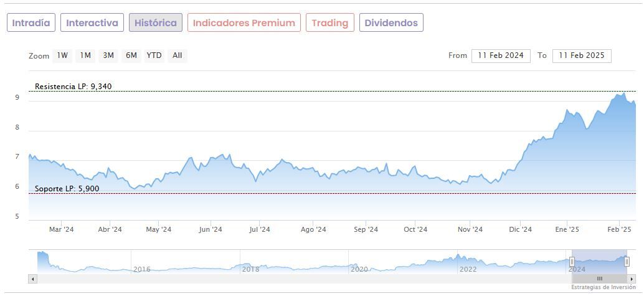Screen dimensions: 644x296
Task: Edit the To date field
Action: point(582,55)
